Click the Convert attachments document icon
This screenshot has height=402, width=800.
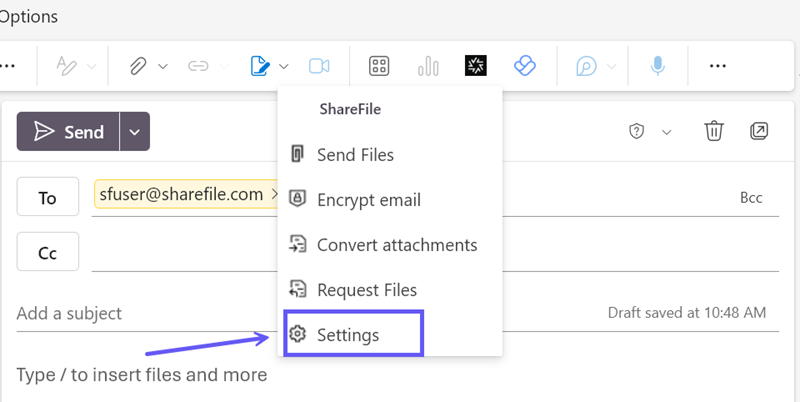click(297, 244)
